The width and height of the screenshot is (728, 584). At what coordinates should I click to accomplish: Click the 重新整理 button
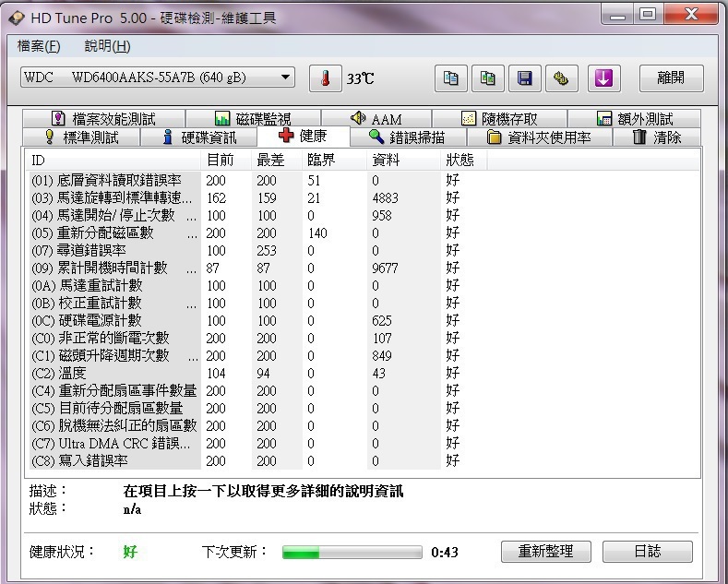(x=545, y=551)
